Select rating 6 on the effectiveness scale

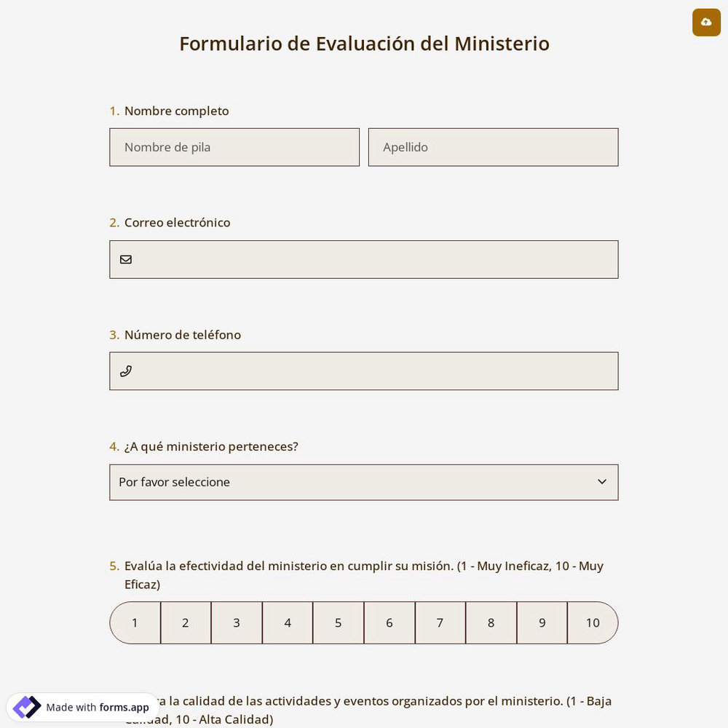[389, 622]
